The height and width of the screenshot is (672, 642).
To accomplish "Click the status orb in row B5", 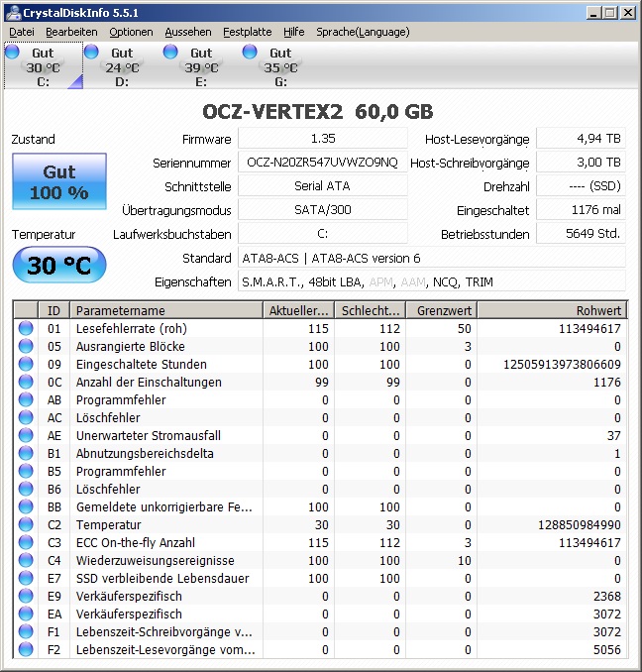I will (26, 472).
